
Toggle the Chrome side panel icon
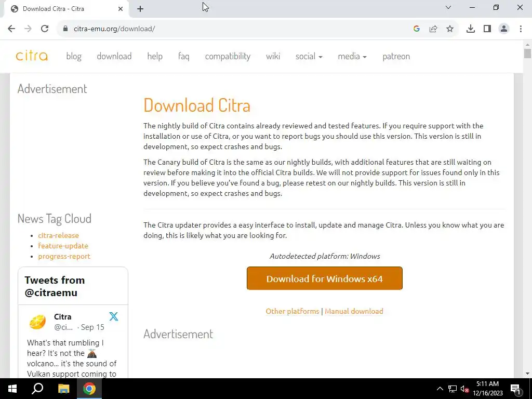[487, 29]
